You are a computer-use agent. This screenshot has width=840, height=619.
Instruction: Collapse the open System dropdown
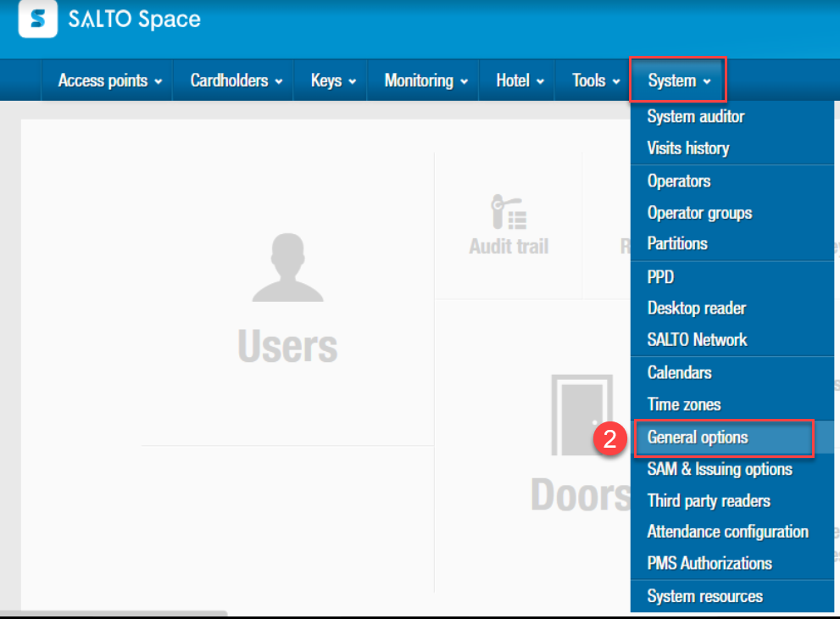coord(677,80)
